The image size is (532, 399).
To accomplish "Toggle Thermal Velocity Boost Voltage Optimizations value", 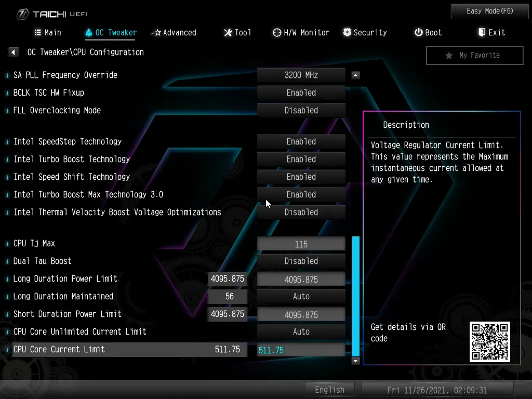I will pyautogui.click(x=301, y=212).
